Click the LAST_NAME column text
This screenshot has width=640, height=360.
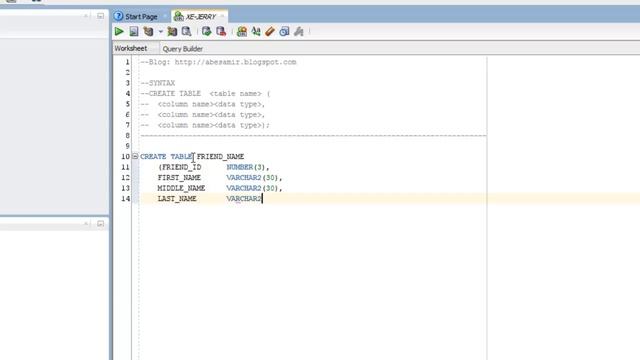tap(177, 199)
